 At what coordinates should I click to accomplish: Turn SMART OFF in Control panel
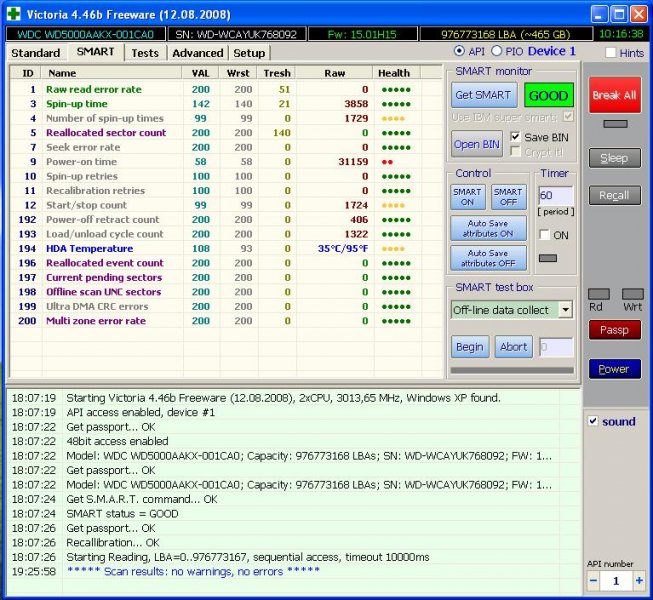point(508,197)
